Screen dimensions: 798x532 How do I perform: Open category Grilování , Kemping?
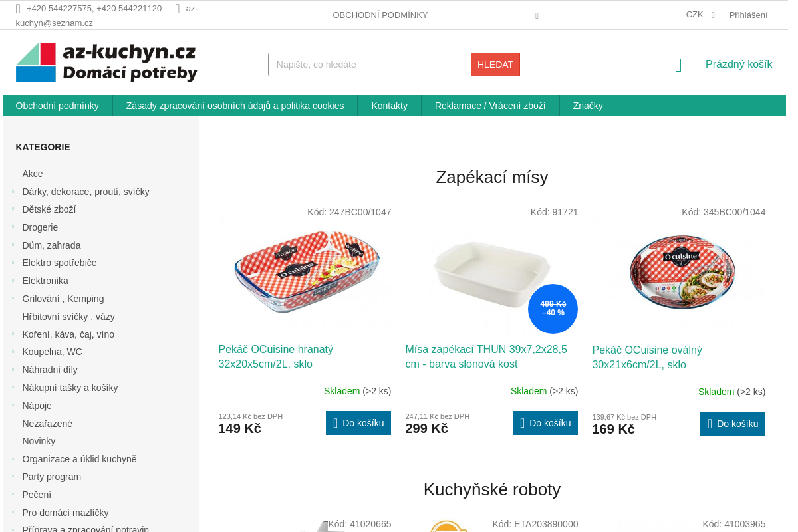point(63,299)
